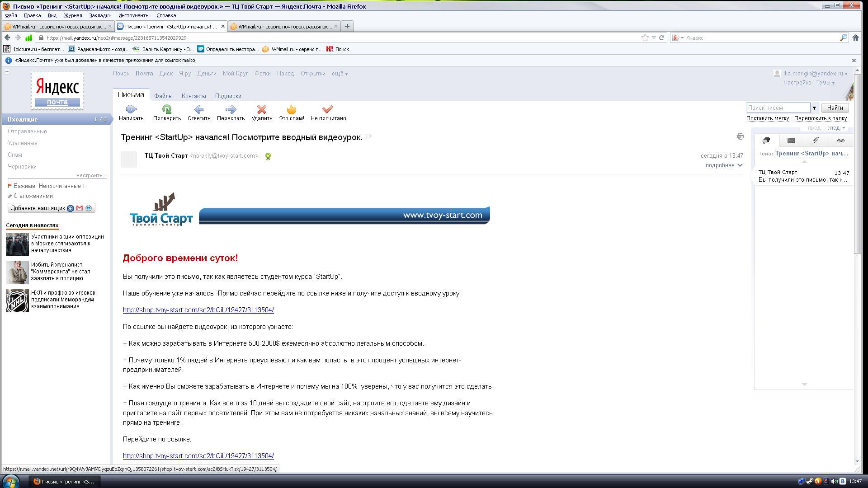Click the Удалить red cross icon
This screenshot has width=868, height=488.
point(262,109)
